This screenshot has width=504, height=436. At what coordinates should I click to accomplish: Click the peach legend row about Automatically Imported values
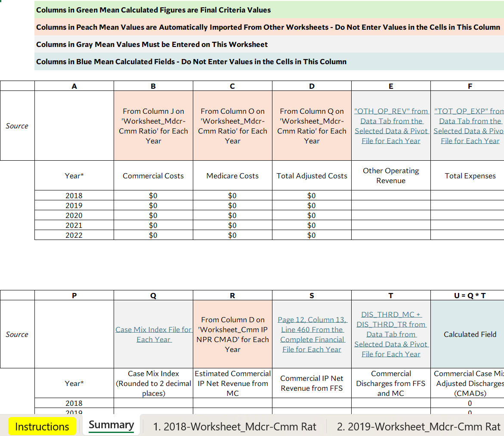(x=269, y=27)
